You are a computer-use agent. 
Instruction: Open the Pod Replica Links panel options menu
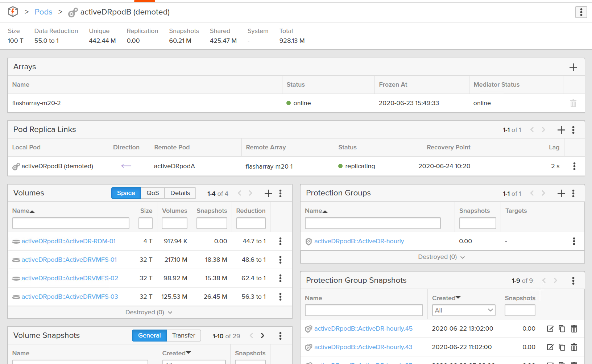coord(573,130)
